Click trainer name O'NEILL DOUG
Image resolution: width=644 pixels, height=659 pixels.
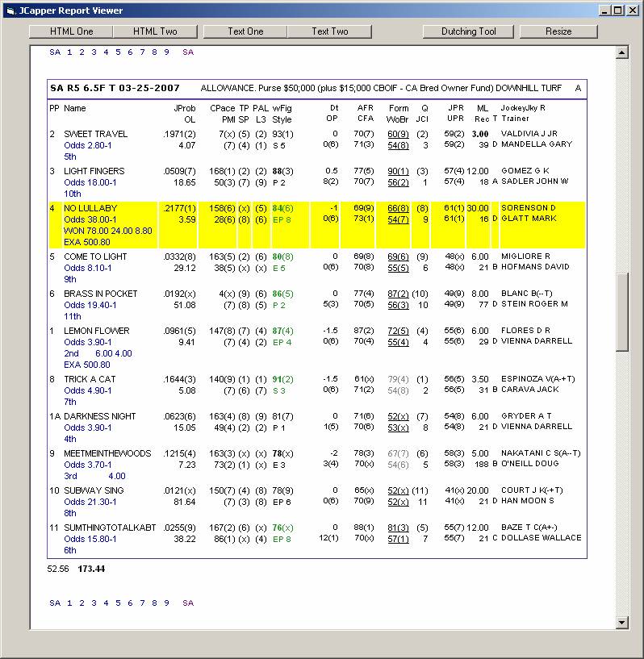pyautogui.click(x=529, y=463)
